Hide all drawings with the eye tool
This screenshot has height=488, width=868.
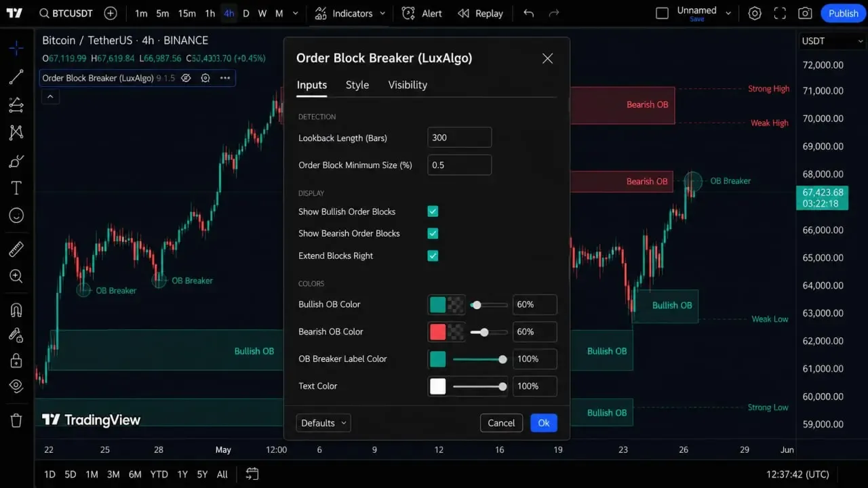point(16,386)
